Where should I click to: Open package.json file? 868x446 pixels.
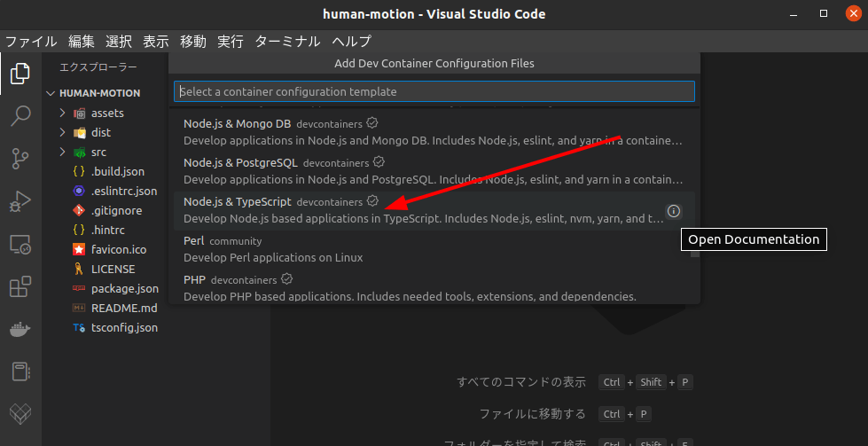coord(124,288)
